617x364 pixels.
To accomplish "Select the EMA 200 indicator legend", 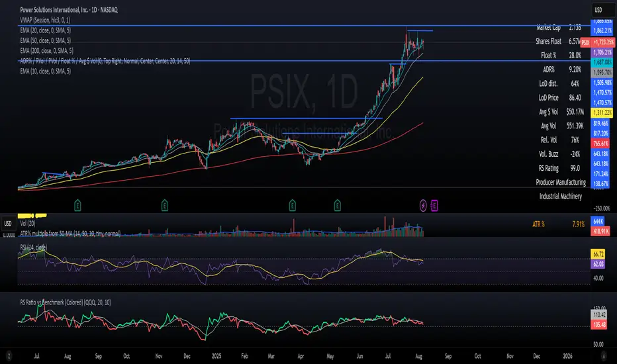I will tap(46, 50).
